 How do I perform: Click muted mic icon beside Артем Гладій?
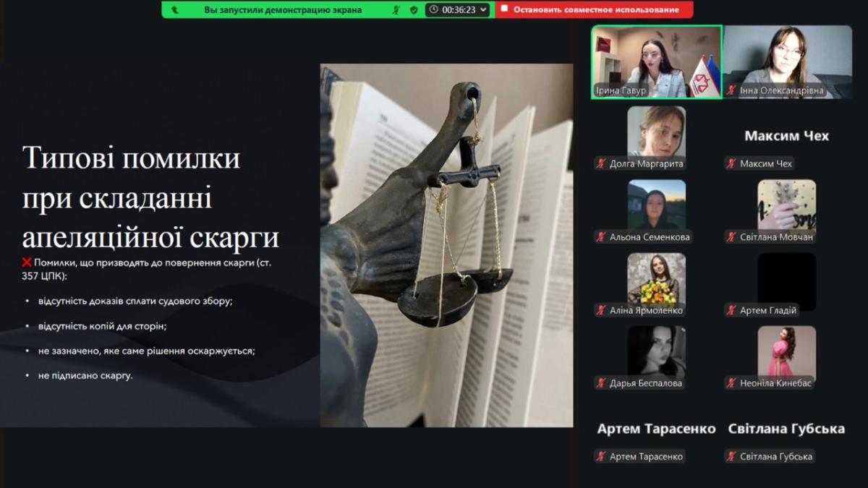click(731, 310)
